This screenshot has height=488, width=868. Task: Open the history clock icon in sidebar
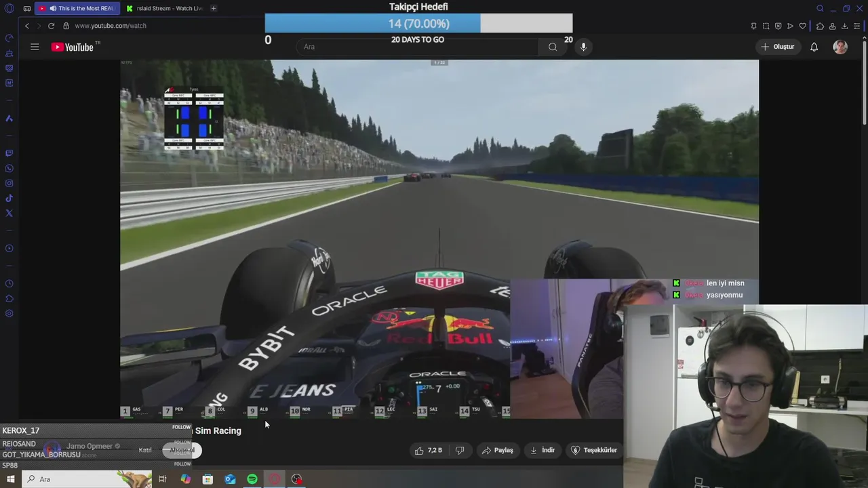(x=9, y=284)
